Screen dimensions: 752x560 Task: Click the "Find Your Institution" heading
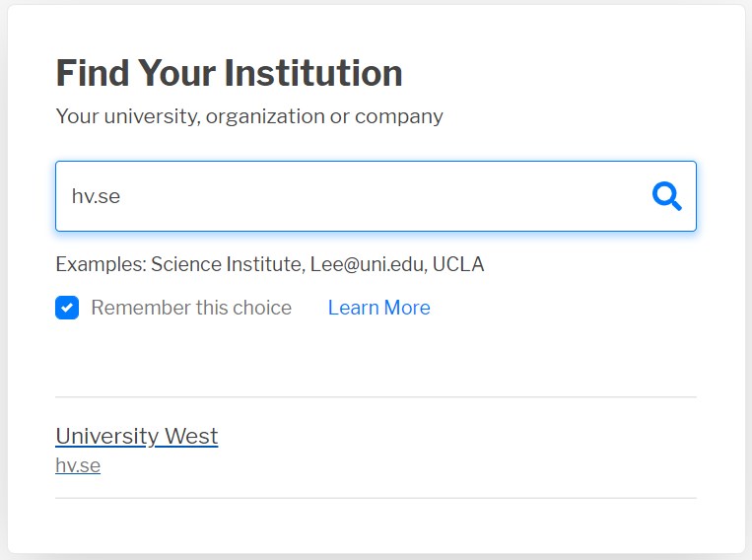229,74
